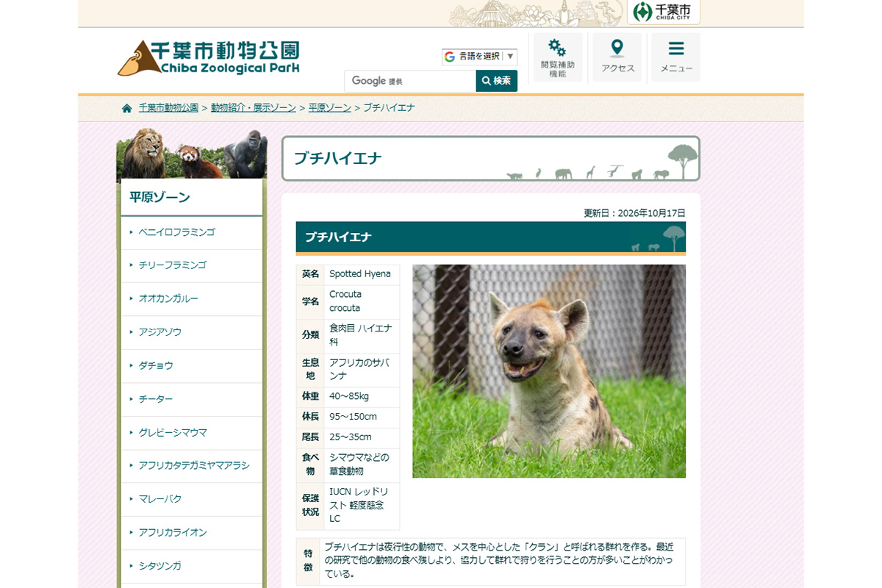Open the アクセス map pin icon

(x=617, y=57)
